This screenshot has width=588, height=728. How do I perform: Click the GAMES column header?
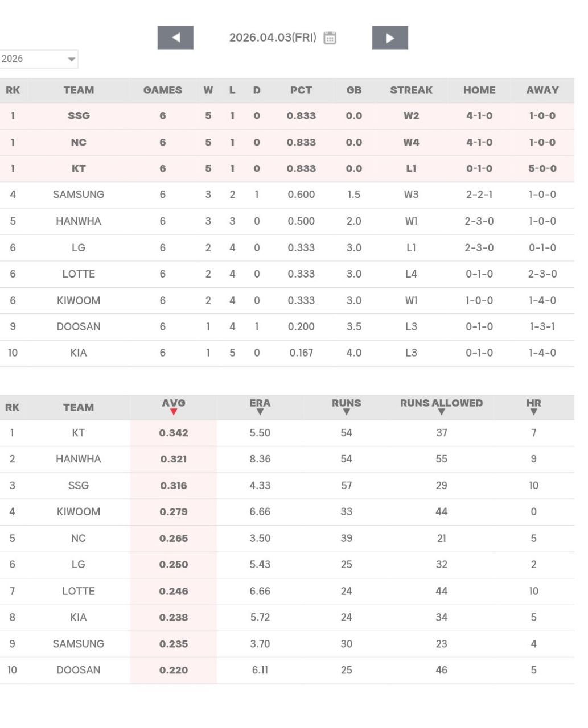click(x=163, y=90)
